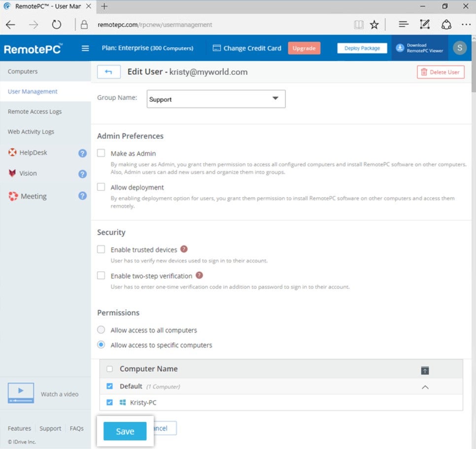The width and height of the screenshot is (476, 449).
Task: Click Vision help question mark icon
Action: pos(82,174)
